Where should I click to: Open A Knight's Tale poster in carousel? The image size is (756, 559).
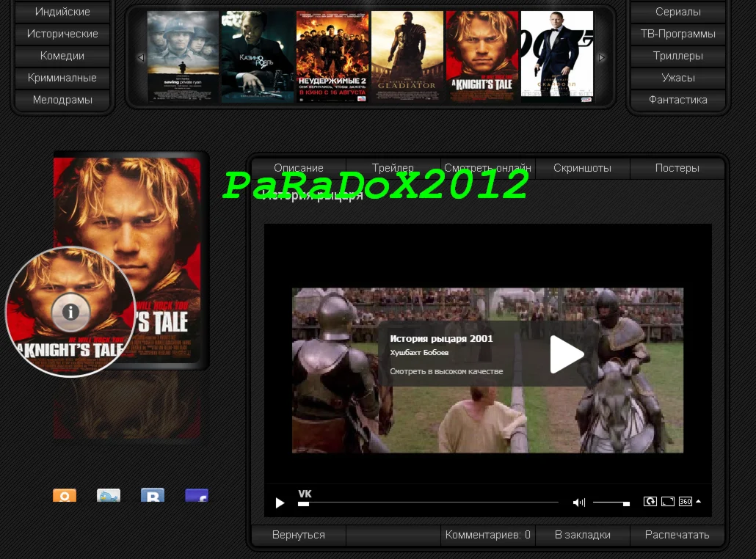pos(482,56)
